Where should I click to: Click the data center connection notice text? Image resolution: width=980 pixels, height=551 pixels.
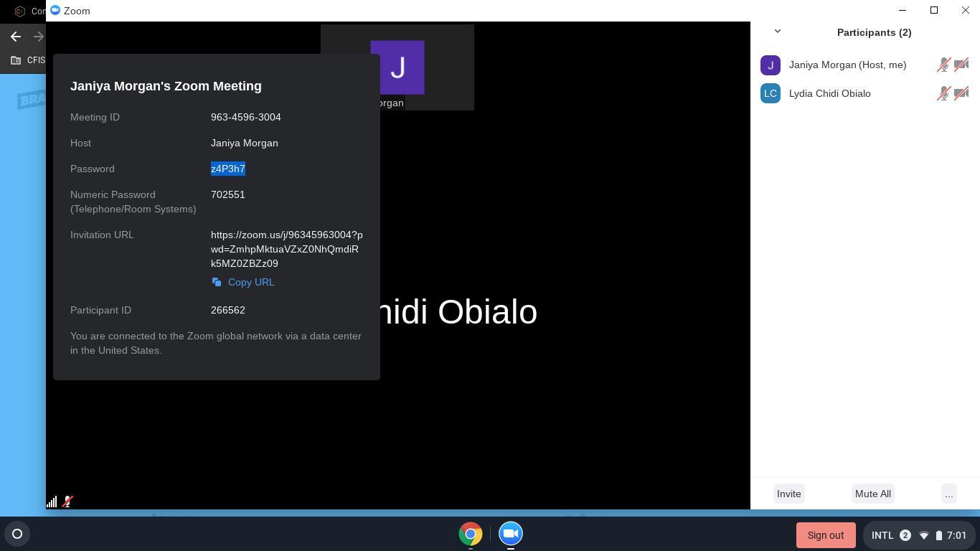point(216,343)
